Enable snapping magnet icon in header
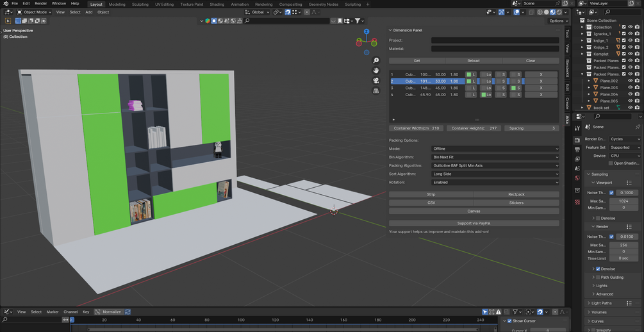644x332 pixels. [x=288, y=12]
